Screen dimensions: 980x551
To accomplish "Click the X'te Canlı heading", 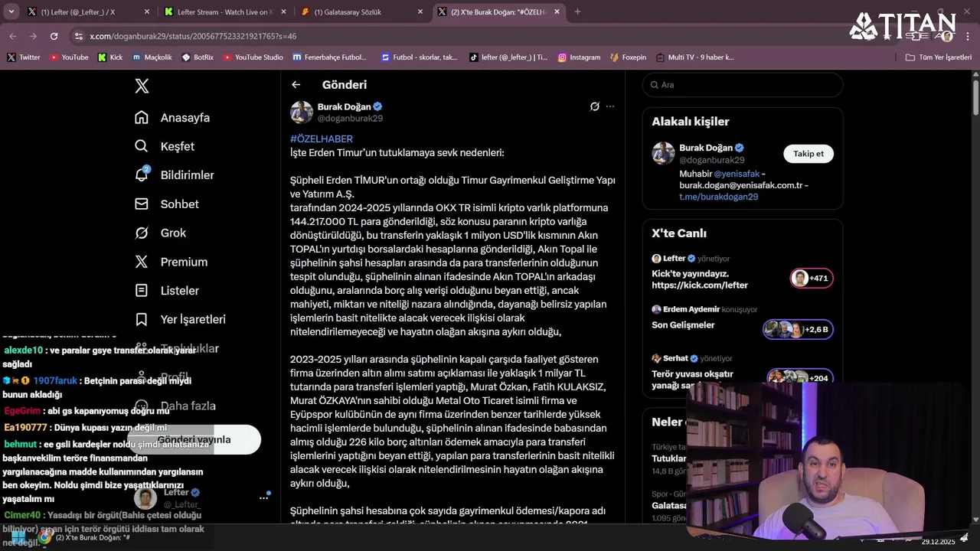I will click(x=679, y=233).
